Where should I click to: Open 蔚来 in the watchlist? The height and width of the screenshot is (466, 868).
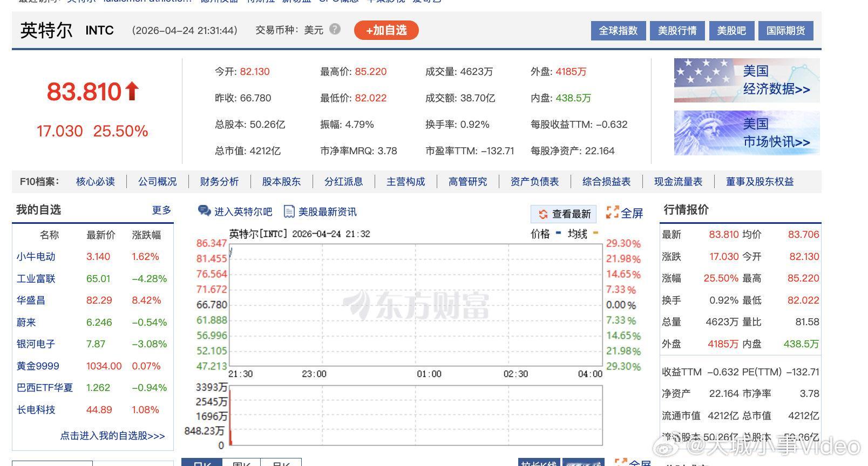[x=26, y=323]
